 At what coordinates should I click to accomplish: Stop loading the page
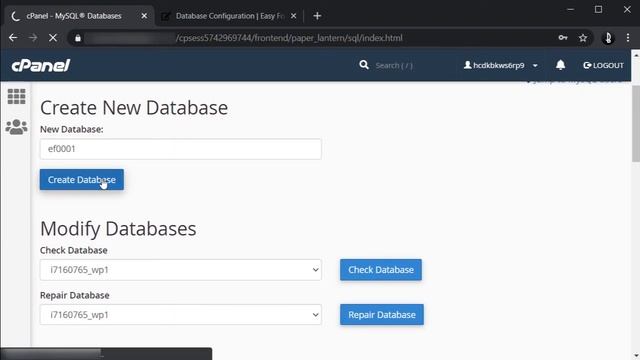(x=53, y=38)
